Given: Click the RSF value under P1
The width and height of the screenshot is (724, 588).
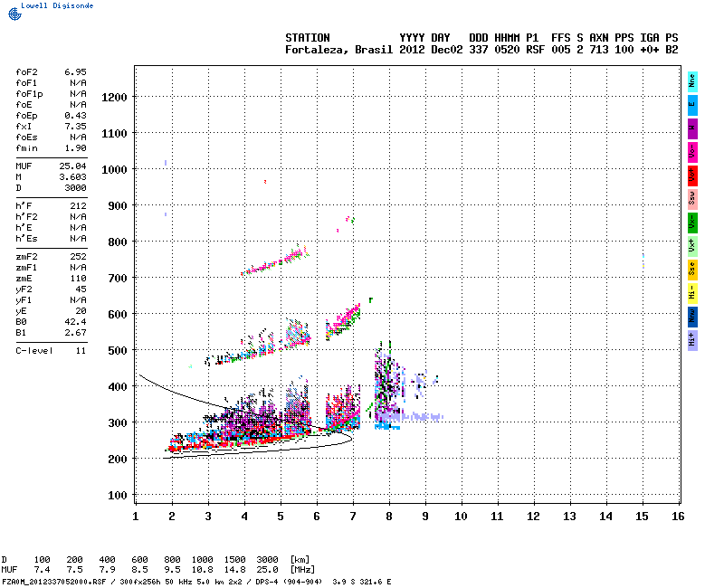Looking at the screenshot, I should click(535, 50).
